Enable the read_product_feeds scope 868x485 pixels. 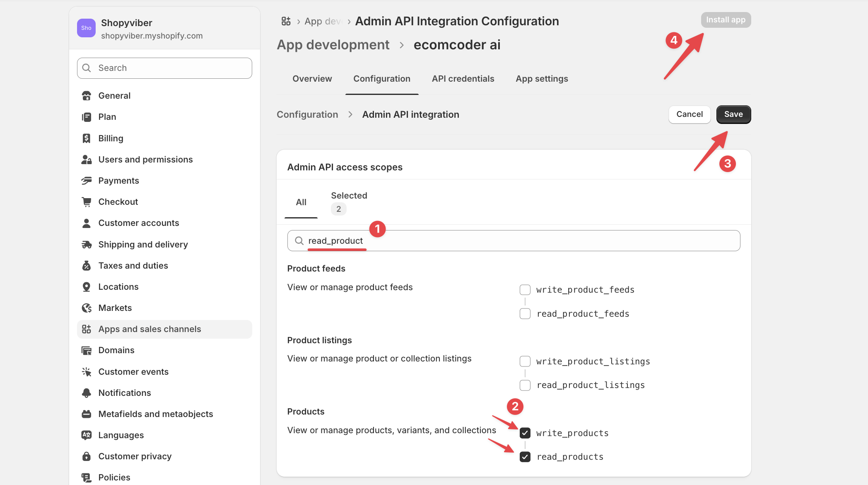[525, 313]
